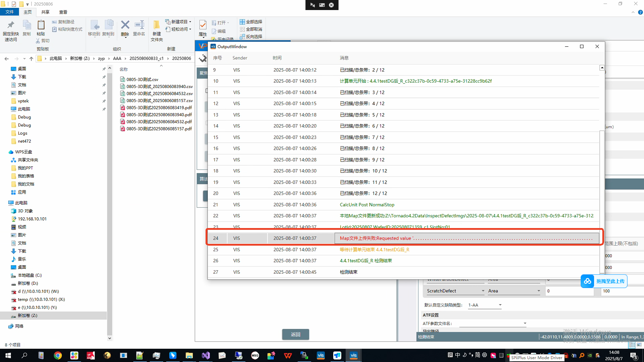Open the 共享 ribbon tab

coord(45,12)
